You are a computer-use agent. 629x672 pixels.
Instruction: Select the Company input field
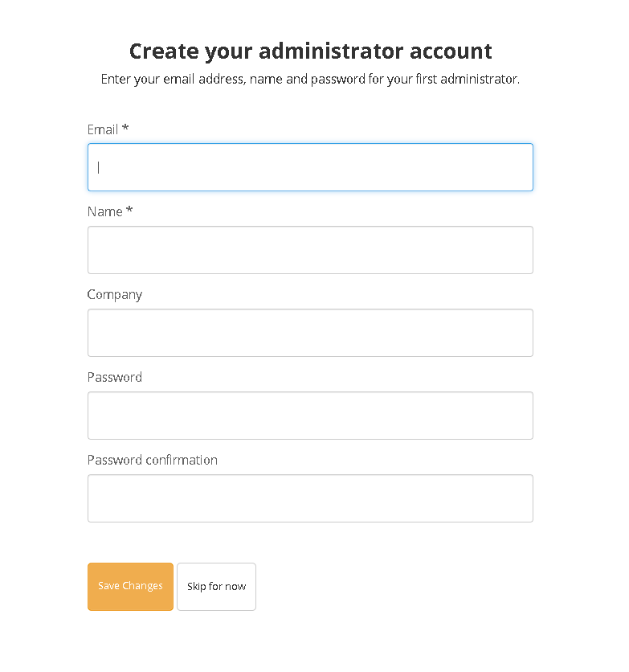(310, 333)
